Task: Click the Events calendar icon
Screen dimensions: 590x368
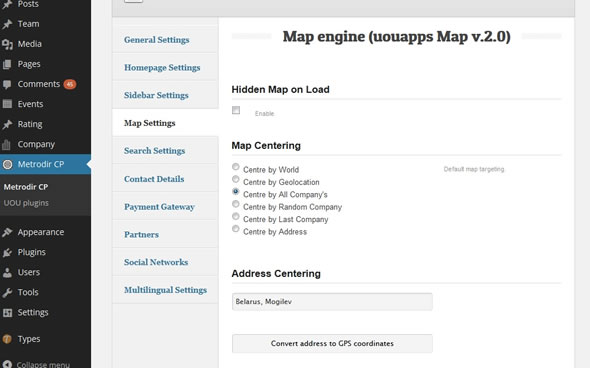Action: [7, 104]
